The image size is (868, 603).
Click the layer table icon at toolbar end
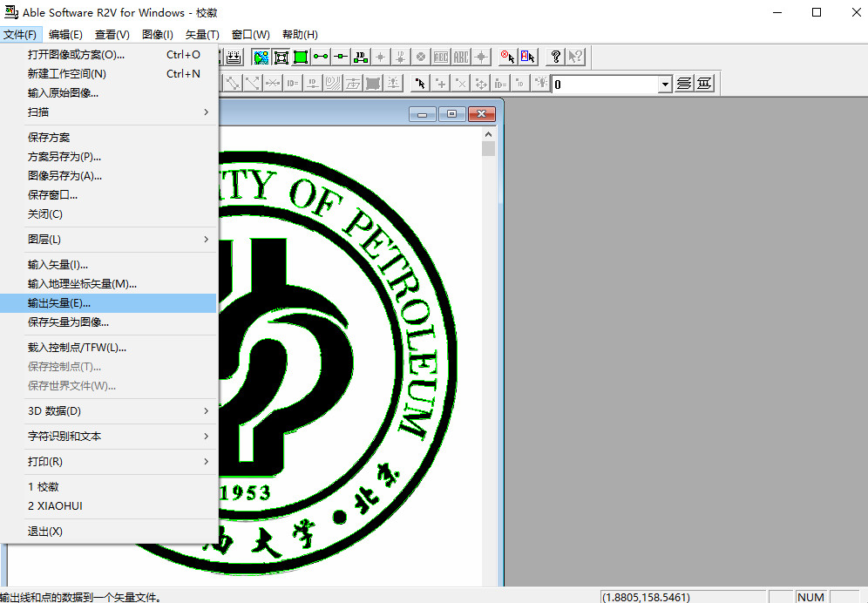point(704,84)
